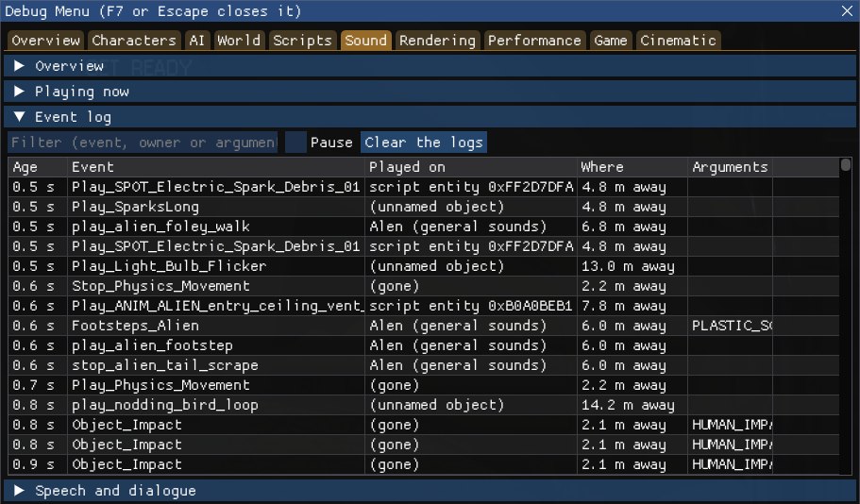The image size is (860, 504).
Task: Click the 0.9 s age cell
Action: point(38,464)
